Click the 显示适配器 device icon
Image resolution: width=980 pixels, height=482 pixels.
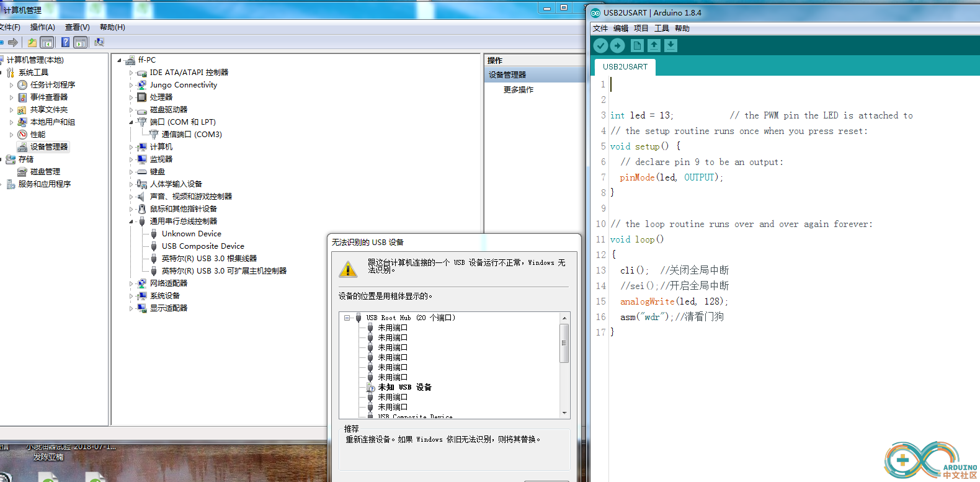pyautogui.click(x=142, y=308)
